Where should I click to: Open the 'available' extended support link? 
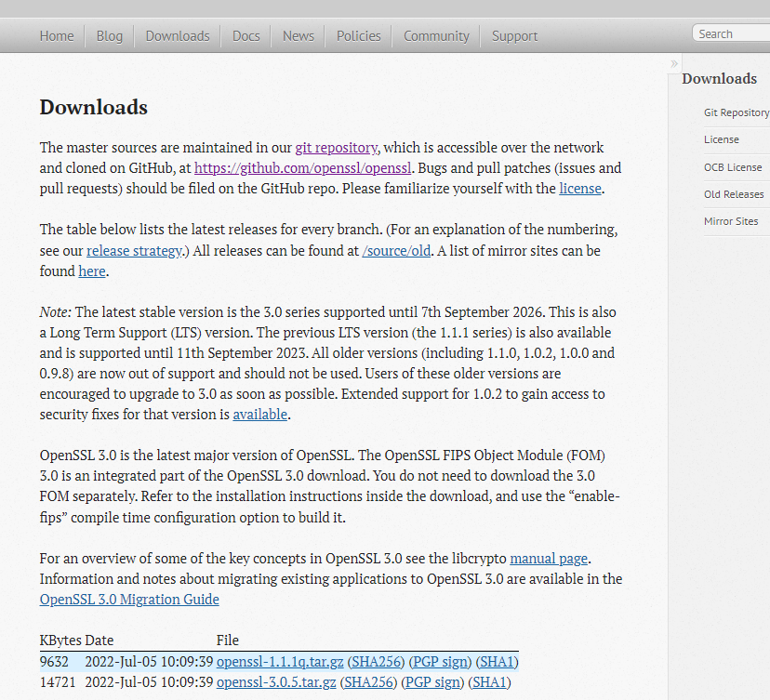pyautogui.click(x=259, y=415)
